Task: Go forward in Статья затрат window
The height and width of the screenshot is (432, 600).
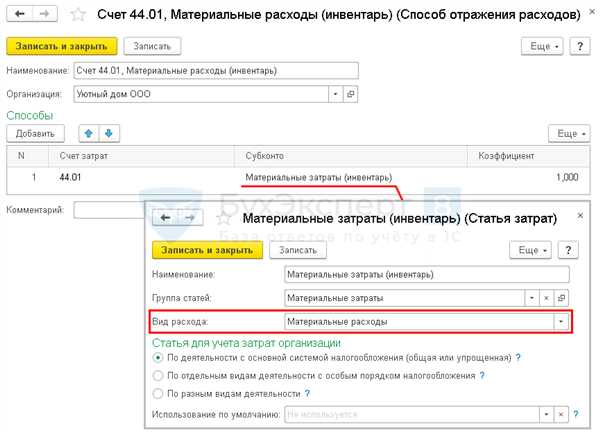Action: click(x=190, y=218)
